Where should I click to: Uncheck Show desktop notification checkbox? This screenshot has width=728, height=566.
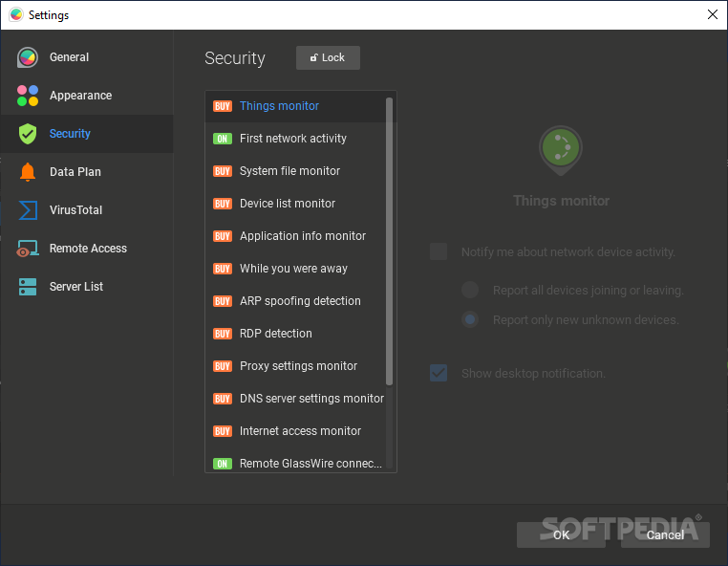pyautogui.click(x=439, y=373)
